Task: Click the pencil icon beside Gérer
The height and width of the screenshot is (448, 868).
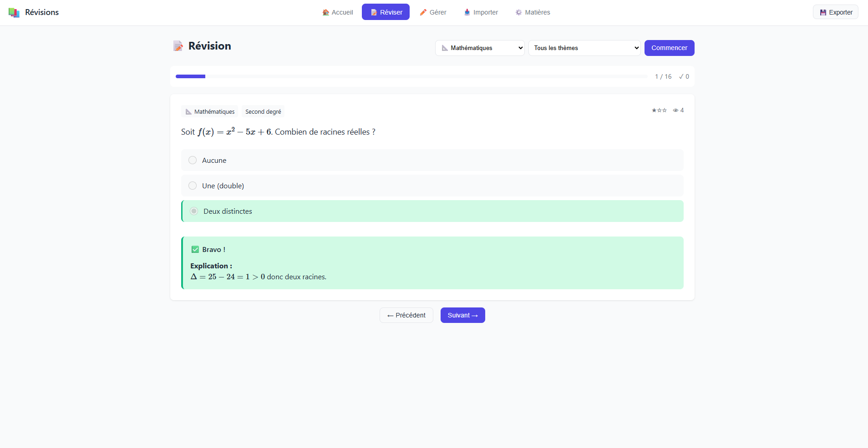Action: pyautogui.click(x=423, y=12)
